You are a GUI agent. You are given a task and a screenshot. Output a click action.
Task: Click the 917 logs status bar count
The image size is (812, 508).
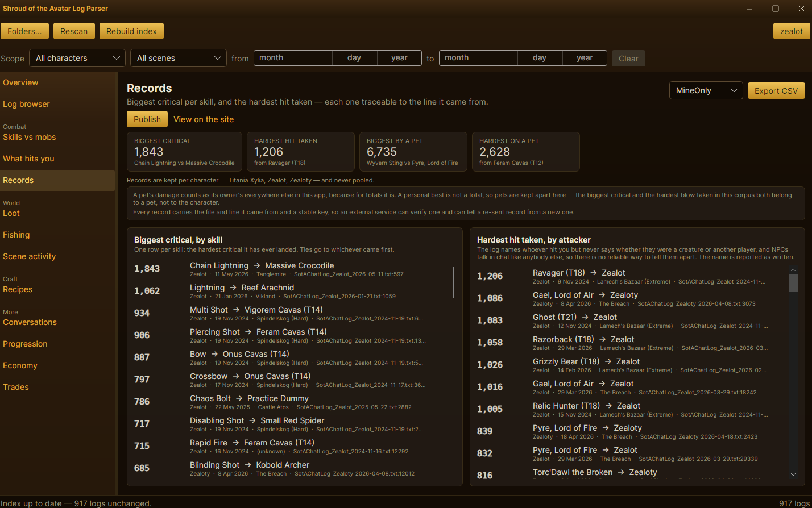tap(794, 503)
